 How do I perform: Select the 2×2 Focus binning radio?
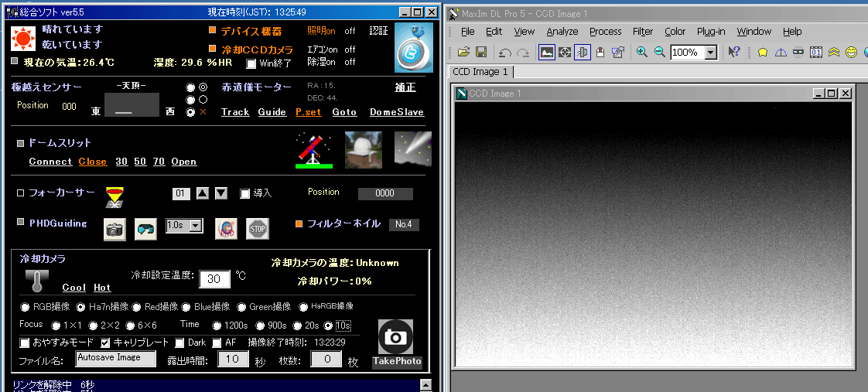93,326
